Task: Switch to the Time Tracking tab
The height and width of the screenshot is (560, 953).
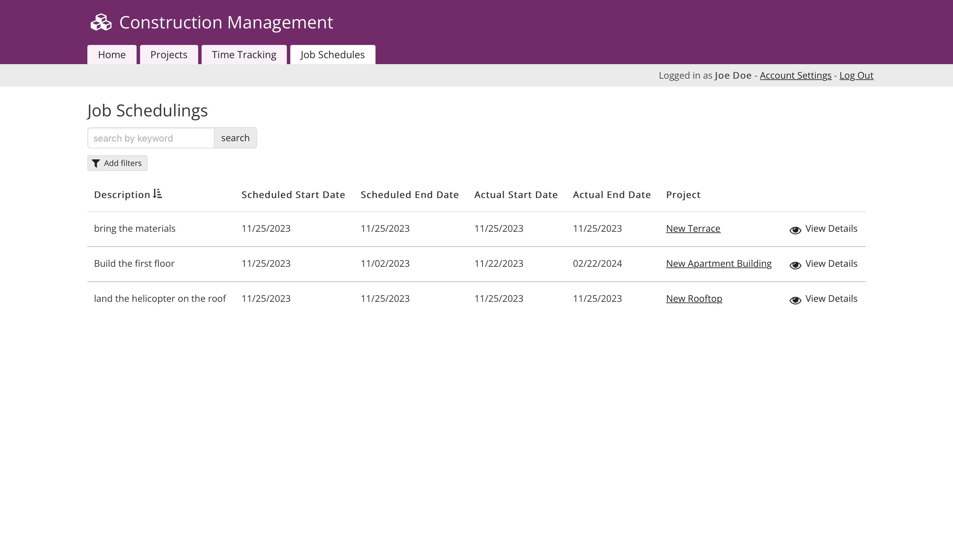Action: click(x=244, y=55)
